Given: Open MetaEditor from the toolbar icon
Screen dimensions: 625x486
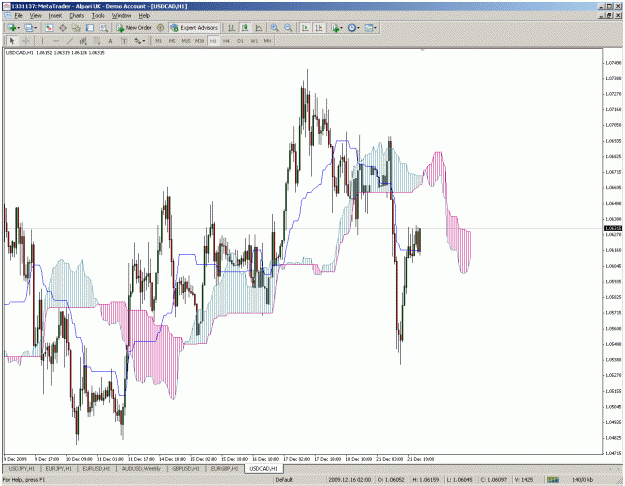Looking at the screenshot, I should [160, 28].
